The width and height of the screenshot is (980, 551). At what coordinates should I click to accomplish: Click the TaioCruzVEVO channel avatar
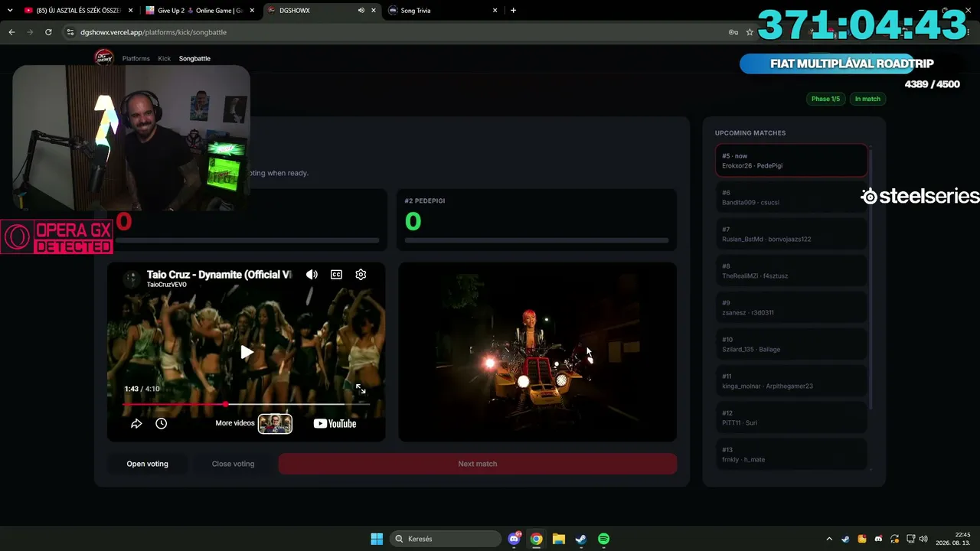(x=132, y=279)
